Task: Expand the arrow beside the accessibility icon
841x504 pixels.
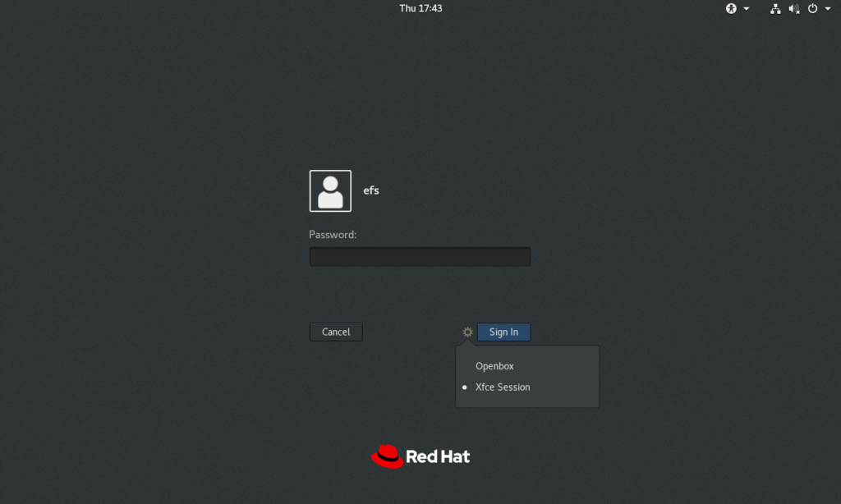Action: pos(746,8)
